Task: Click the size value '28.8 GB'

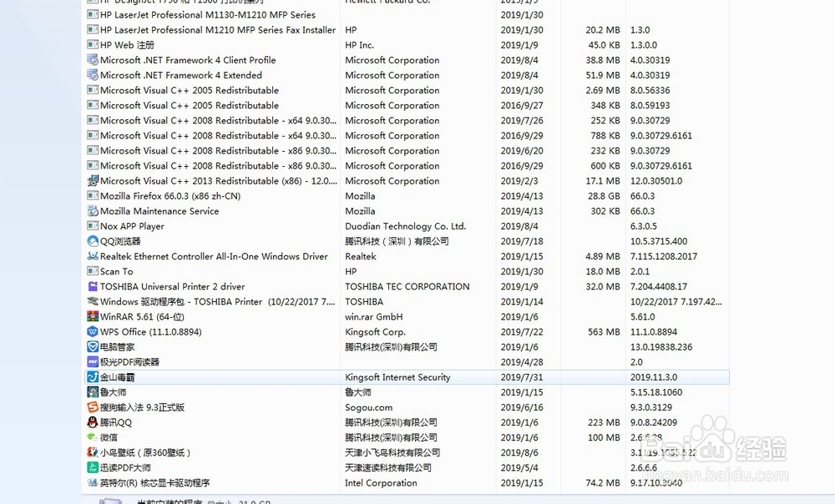Action: (604, 196)
